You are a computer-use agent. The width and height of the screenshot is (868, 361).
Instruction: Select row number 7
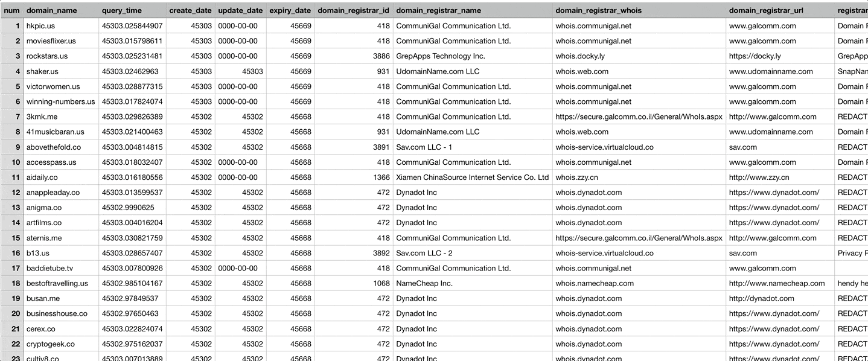click(x=11, y=117)
